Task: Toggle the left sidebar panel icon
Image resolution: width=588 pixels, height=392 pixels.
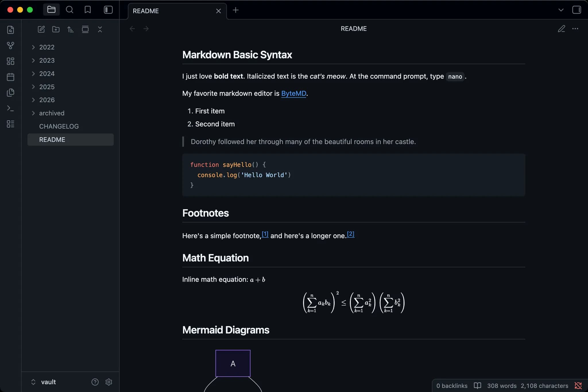Action: coord(108,10)
